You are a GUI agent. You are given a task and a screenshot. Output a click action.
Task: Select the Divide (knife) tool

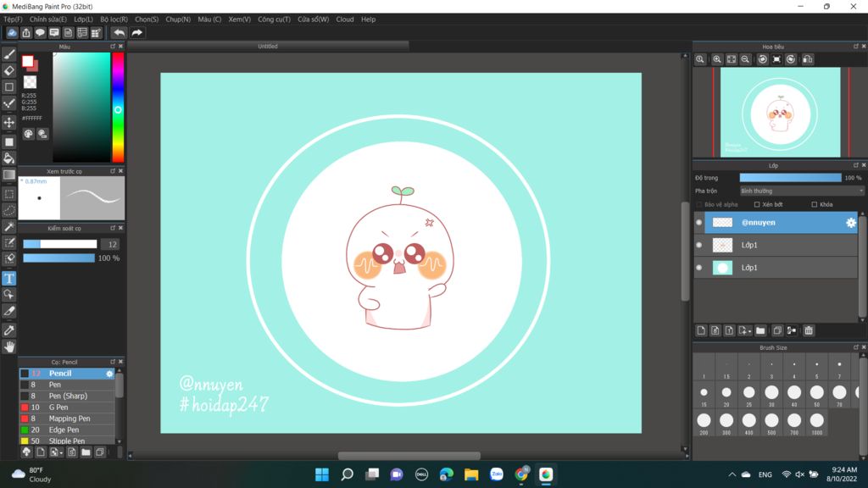[x=8, y=311]
